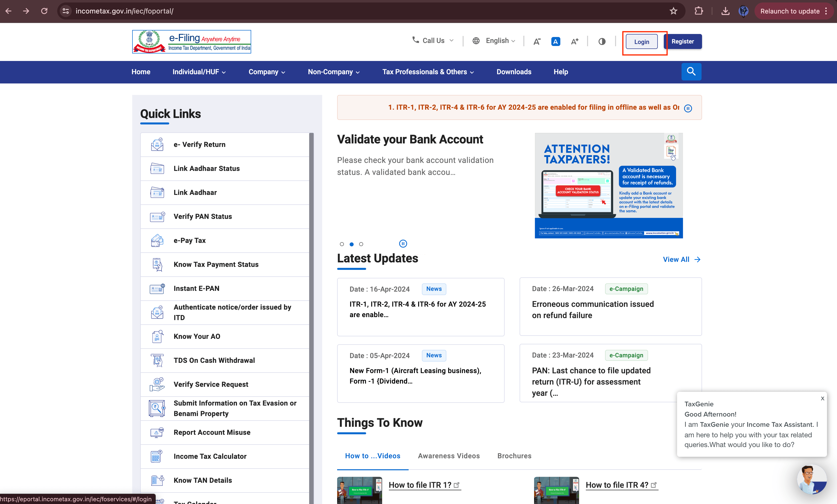
Task: Click the Login button
Action: pyautogui.click(x=642, y=41)
